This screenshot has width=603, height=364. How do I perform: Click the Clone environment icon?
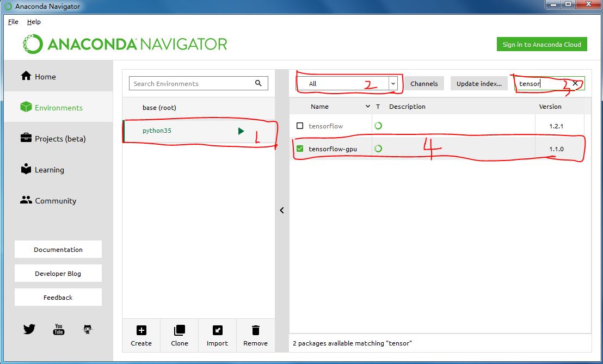(x=179, y=330)
